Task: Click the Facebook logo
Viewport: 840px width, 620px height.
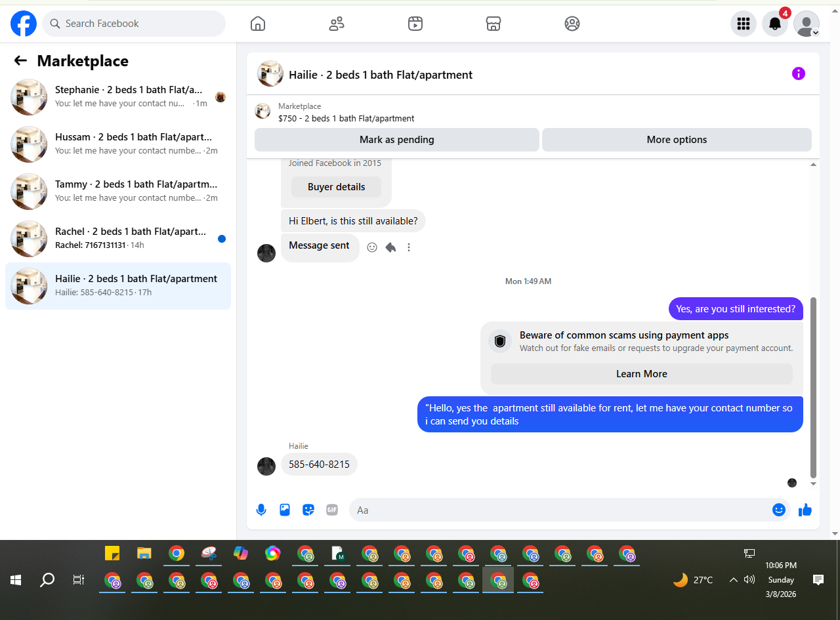Action: tap(24, 24)
